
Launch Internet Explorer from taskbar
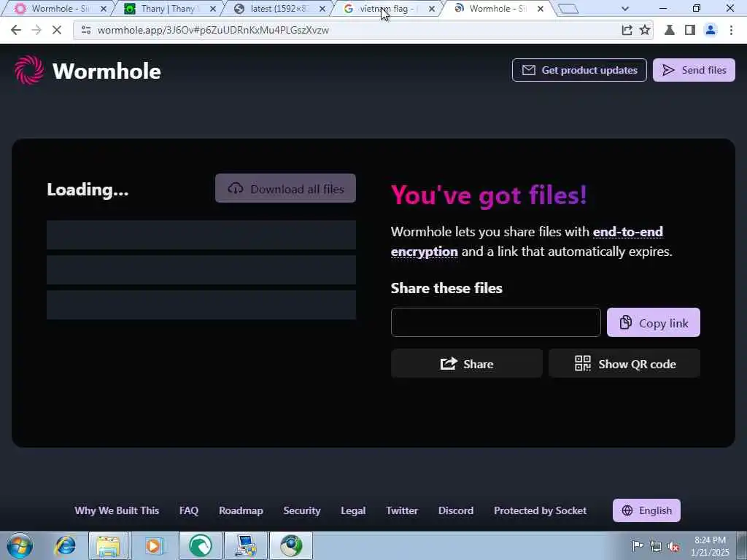tap(65, 545)
